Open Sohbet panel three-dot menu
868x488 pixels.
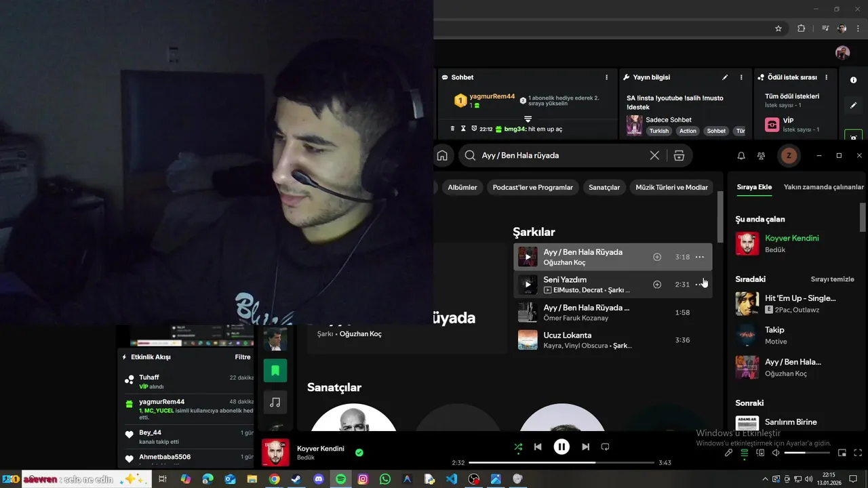(x=606, y=77)
